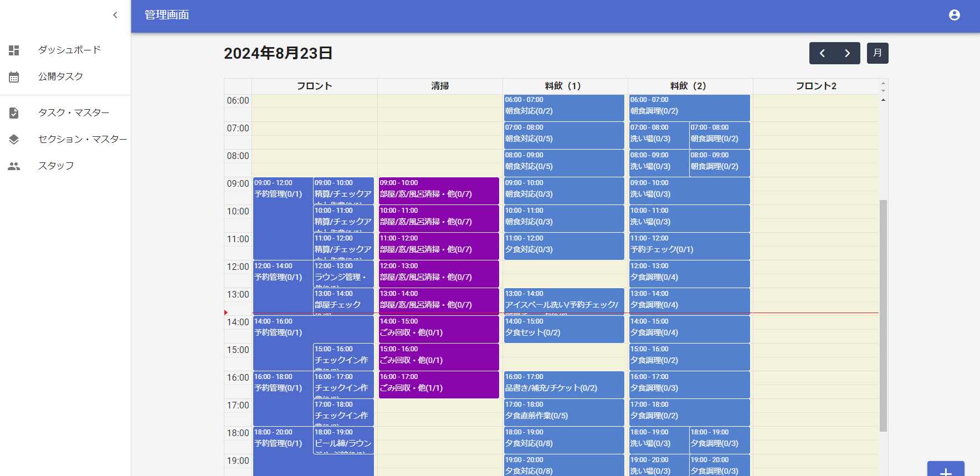The image size is (980, 476).
Task: Open 06:00-07:00 朝食調理(0/2) event
Action: point(689,108)
